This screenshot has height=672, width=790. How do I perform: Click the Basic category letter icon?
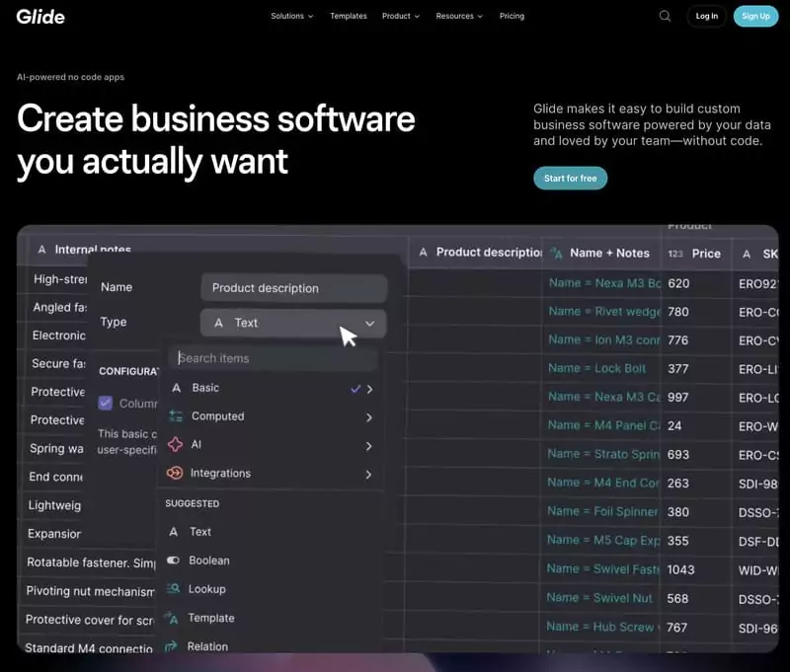pos(177,388)
